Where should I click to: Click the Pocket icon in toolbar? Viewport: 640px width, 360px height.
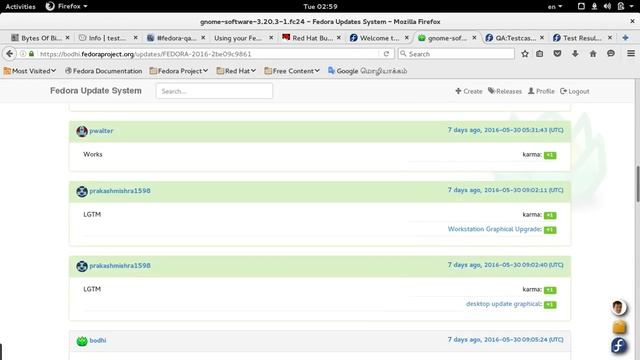557,54
